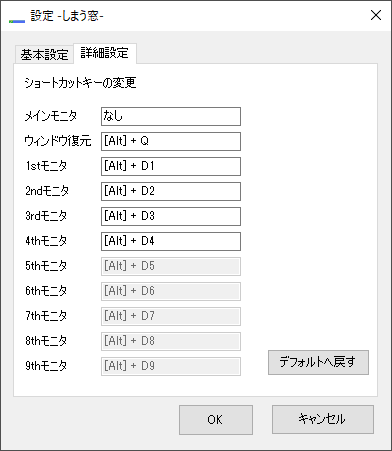Close the 設定 dialog window
This screenshot has width=392, height=451.
coord(376,15)
